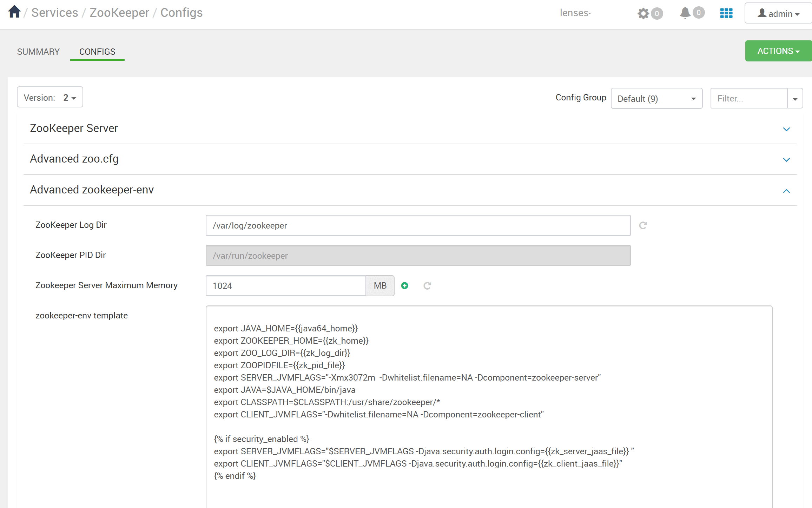Click inside zookeeper-env template textarea
This screenshot has width=812, height=508.
489,407
